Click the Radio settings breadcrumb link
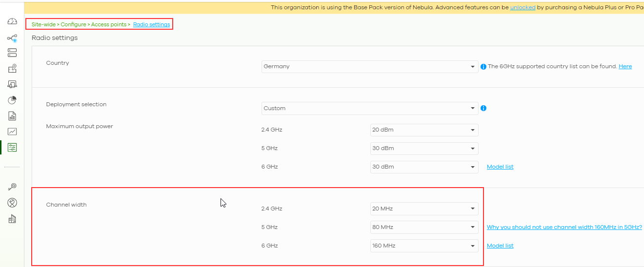 tap(151, 24)
